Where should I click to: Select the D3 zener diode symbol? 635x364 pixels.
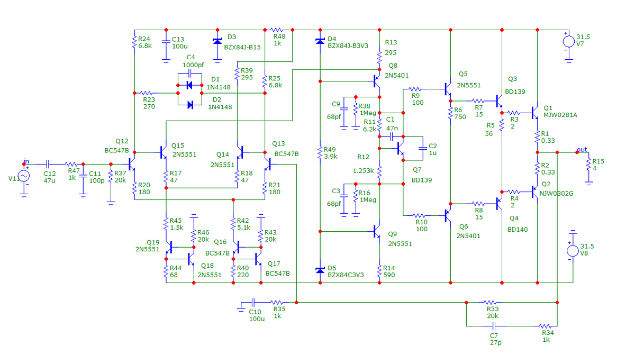tap(217, 41)
